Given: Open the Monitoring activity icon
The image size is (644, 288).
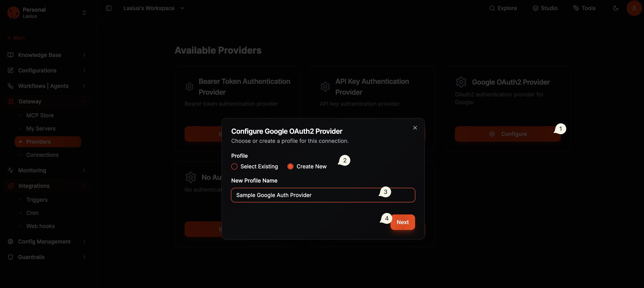Looking at the screenshot, I should point(10,170).
